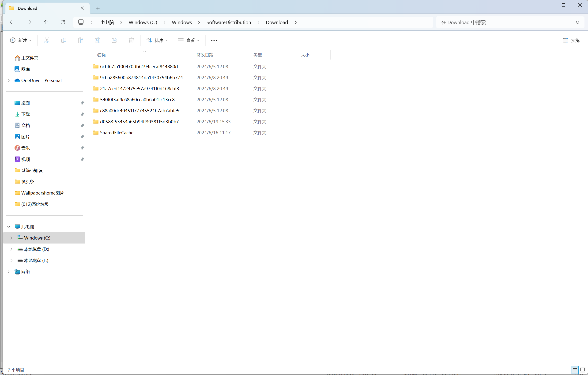Click the Cut scissors icon

[x=47, y=40]
